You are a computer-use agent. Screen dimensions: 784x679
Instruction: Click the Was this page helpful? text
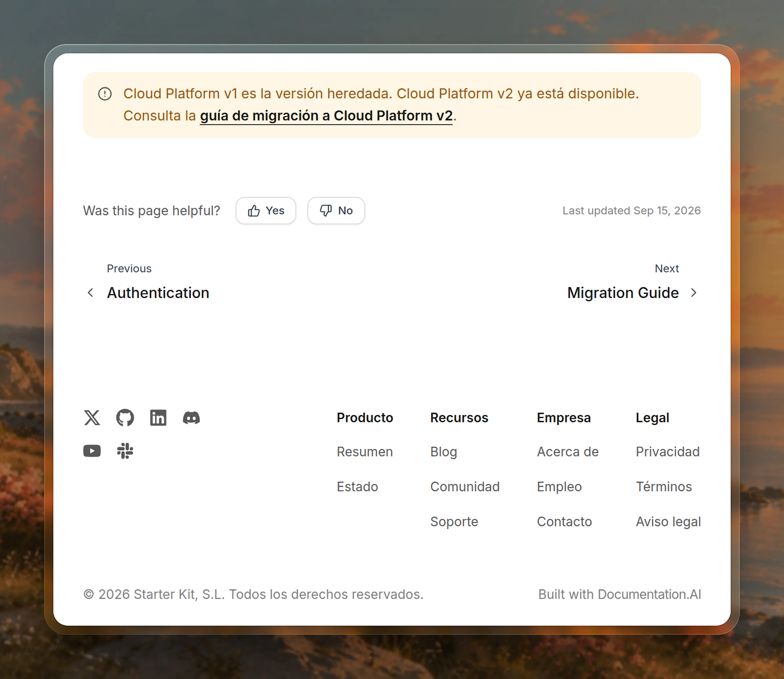pyautogui.click(x=151, y=211)
